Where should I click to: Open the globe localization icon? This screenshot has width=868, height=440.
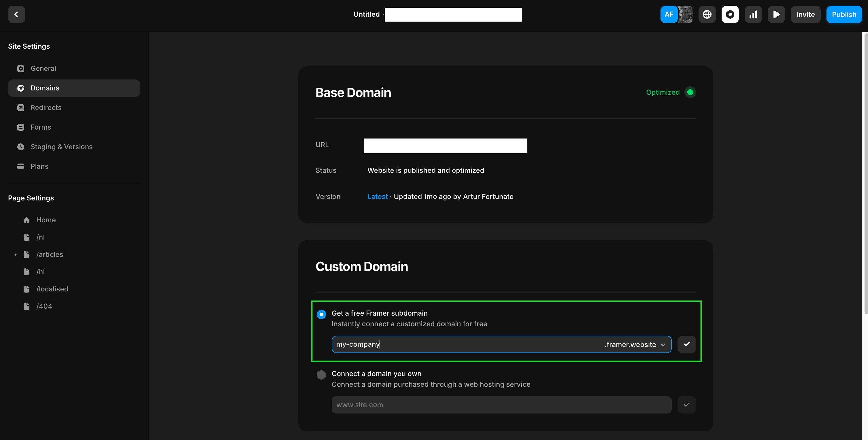pyautogui.click(x=707, y=14)
